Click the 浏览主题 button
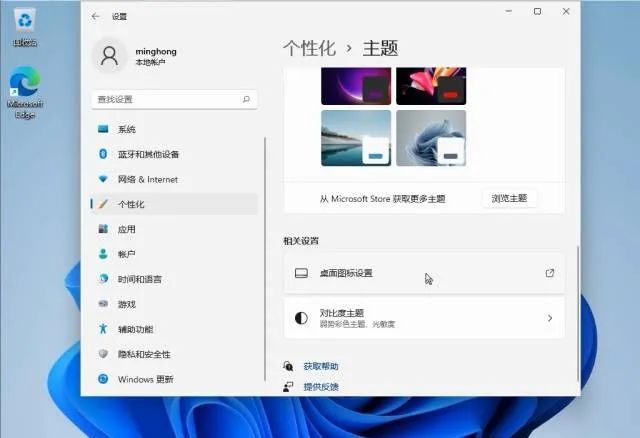 [509, 198]
